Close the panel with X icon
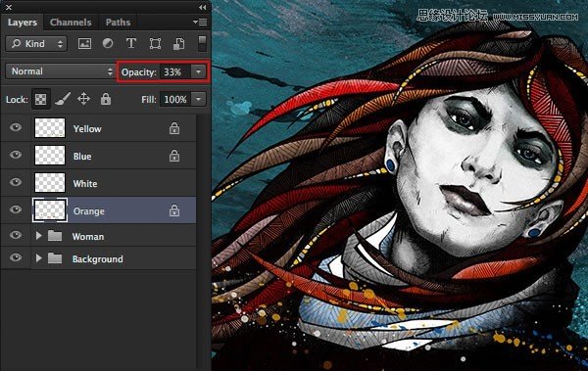 [9, 7]
